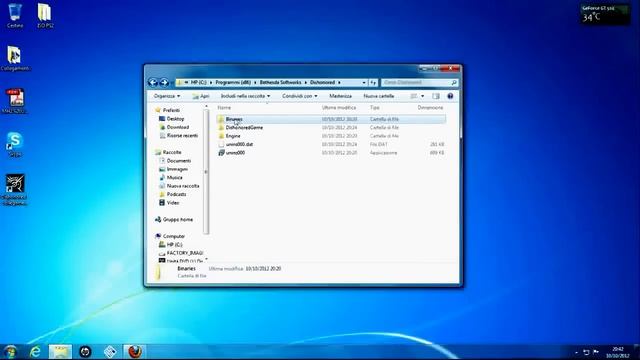Open the Skype desktop shortcut
Viewport: 640px width, 360px height.
[15, 144]
